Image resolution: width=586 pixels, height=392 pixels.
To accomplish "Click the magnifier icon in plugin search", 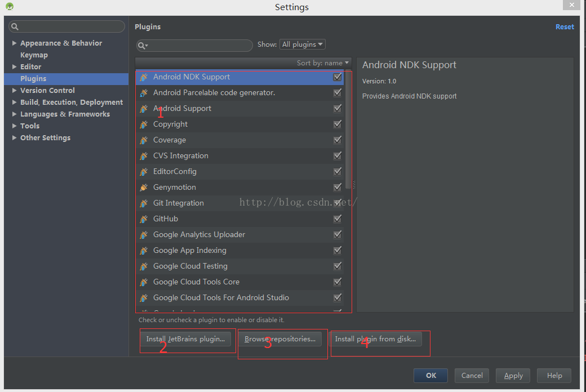I will (142, 46).
